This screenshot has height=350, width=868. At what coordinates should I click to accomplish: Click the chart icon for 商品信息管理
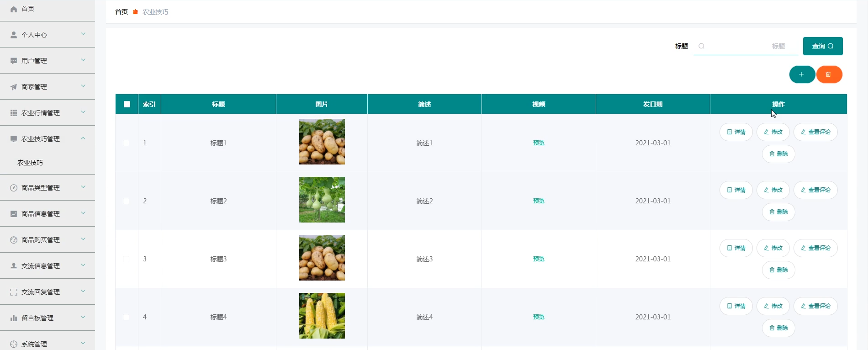14,214
